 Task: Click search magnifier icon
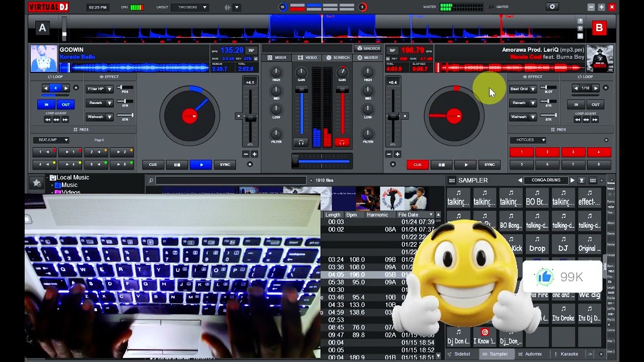point(150,180)
